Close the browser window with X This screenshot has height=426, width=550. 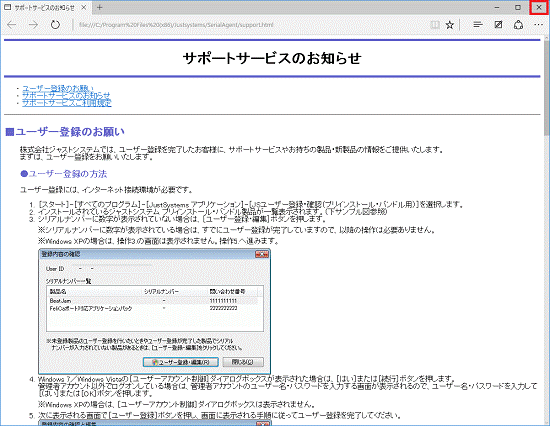pyautogui.click(x=539, y=7)
